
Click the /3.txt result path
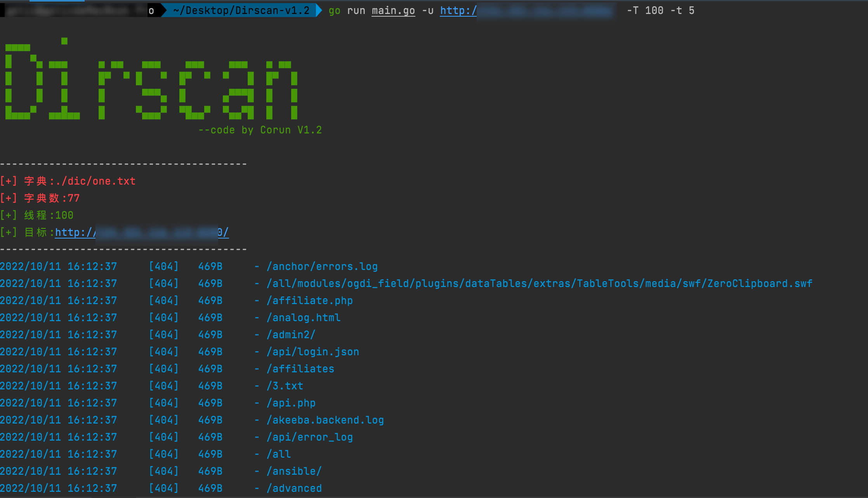[285, 386]
